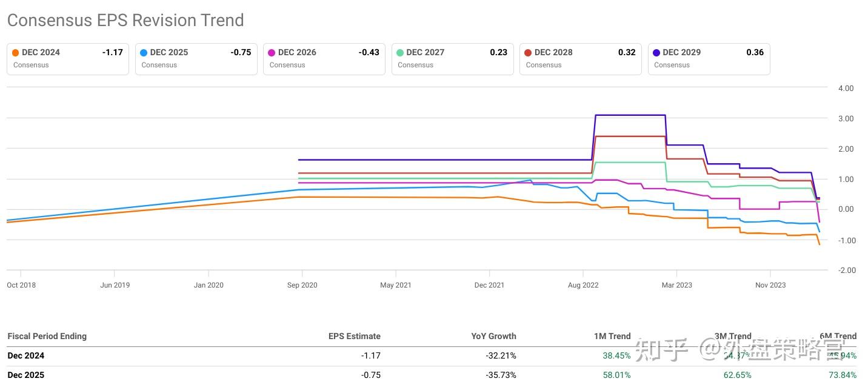The image size is (868, 384).
Task: Sort by Fiscal Period Ending column
Action: [47, 336]
